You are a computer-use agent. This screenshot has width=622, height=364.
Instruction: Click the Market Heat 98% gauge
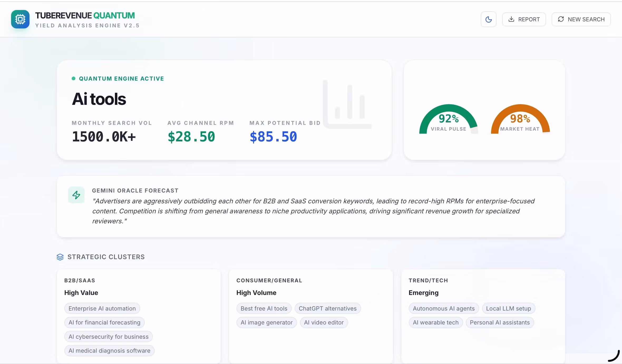pyautogui.click(x=520, y=120)
